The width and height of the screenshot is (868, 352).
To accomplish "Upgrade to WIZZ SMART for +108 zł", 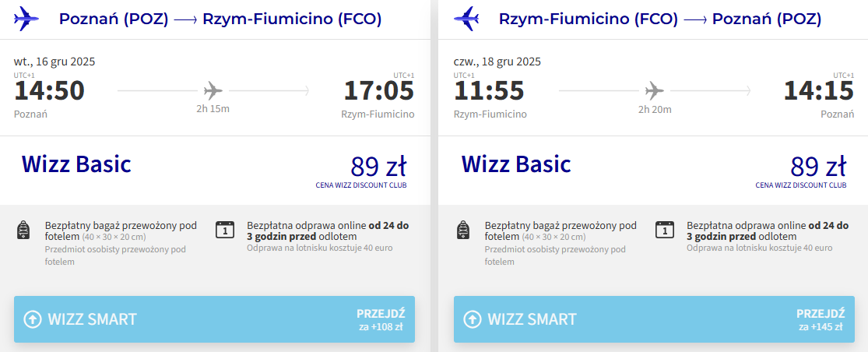I will point(214,319).
